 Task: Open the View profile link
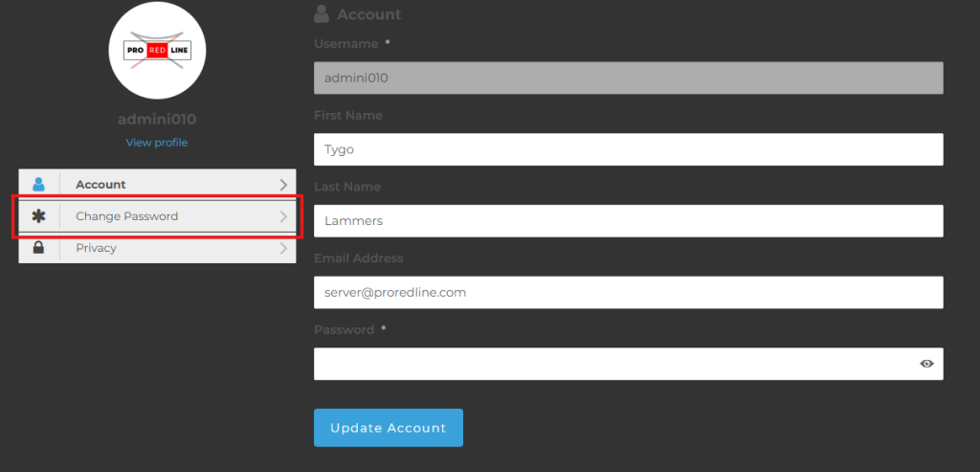157,143
